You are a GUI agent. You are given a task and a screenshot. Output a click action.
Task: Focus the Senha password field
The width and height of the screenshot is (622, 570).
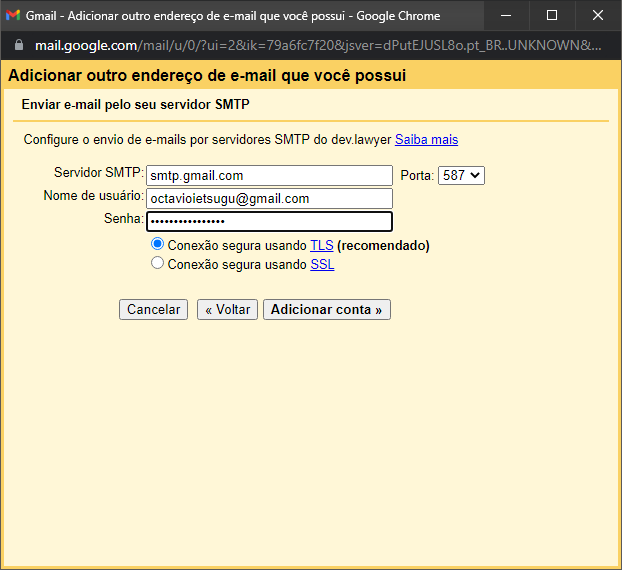pyautogui.click(x=269, y=221)
